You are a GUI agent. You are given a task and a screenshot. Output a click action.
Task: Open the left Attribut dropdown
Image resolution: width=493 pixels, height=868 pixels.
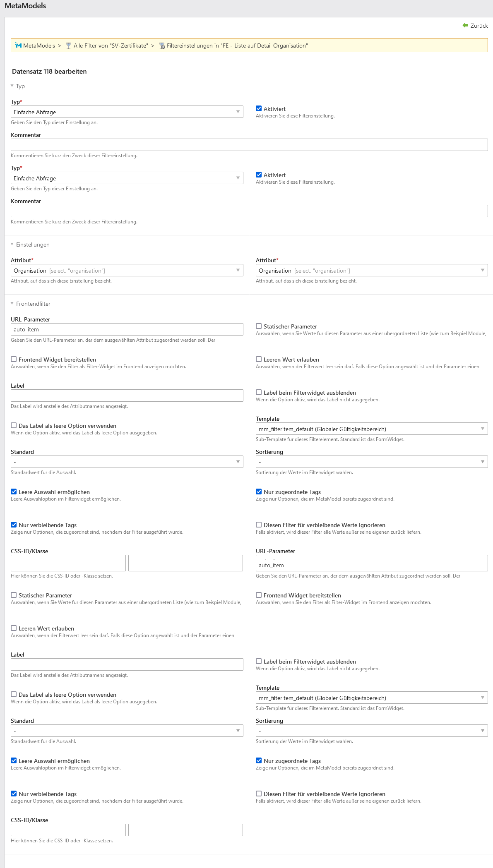point(127,271)
